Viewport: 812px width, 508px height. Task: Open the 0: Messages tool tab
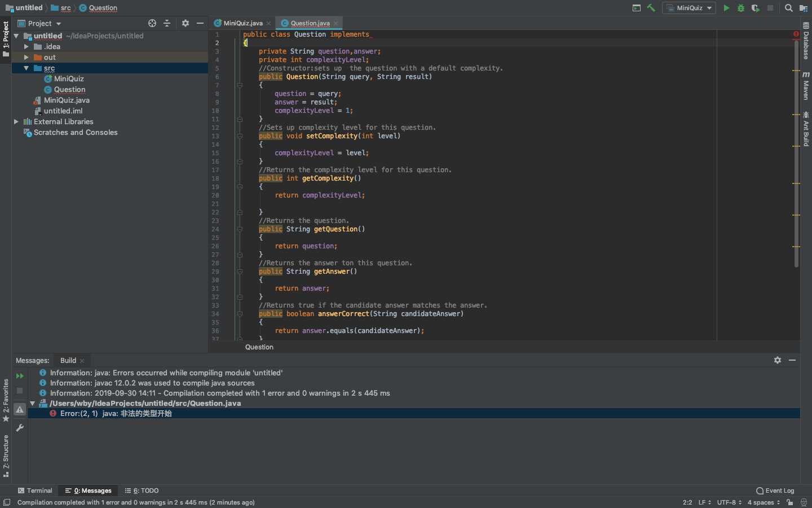[89, 491]
